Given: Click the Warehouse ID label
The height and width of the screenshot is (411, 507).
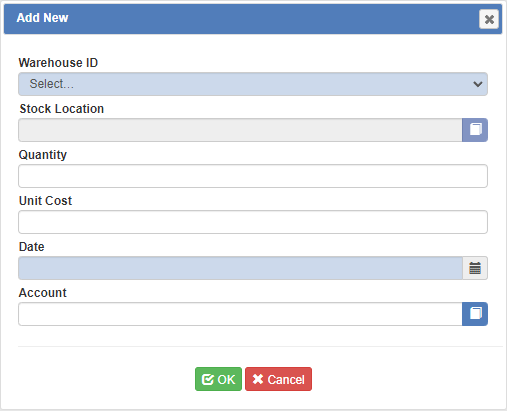Looking at the screenshot, I should (x=58, y=63).
